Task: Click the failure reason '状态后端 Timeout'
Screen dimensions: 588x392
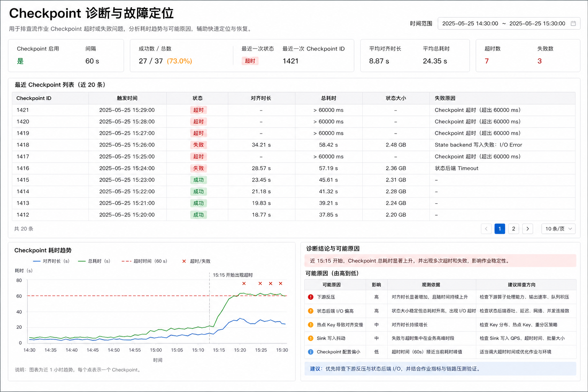Action: point(457,168)
